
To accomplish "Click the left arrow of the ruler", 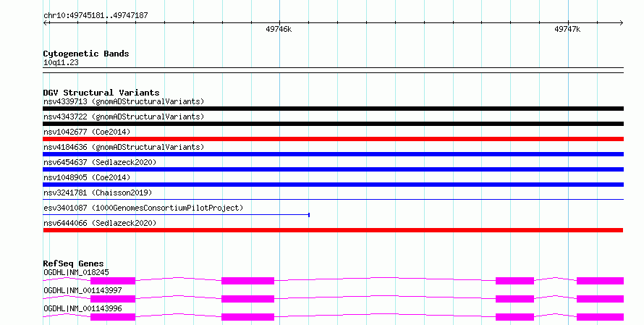I will point(46,22).
